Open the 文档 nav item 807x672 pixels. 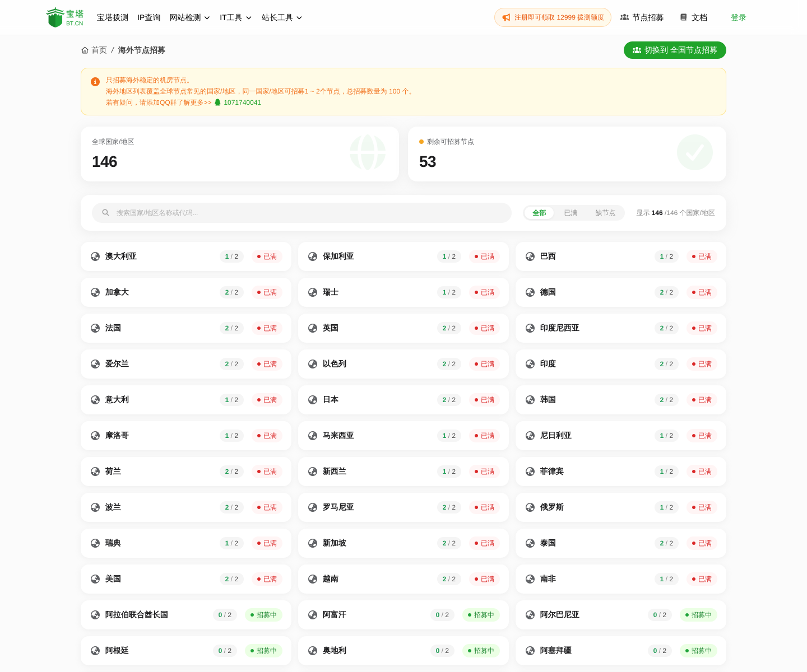(x=693, y=17)
